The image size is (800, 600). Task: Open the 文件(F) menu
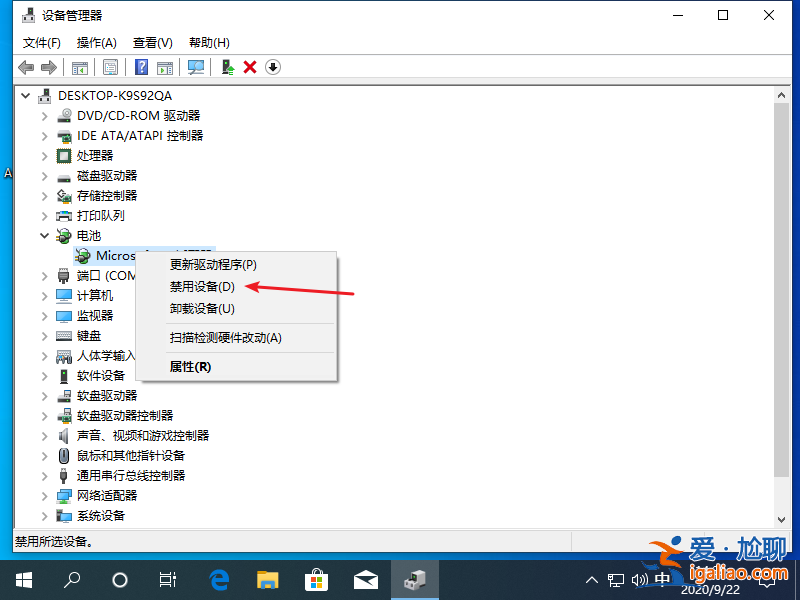click(41, 43)
